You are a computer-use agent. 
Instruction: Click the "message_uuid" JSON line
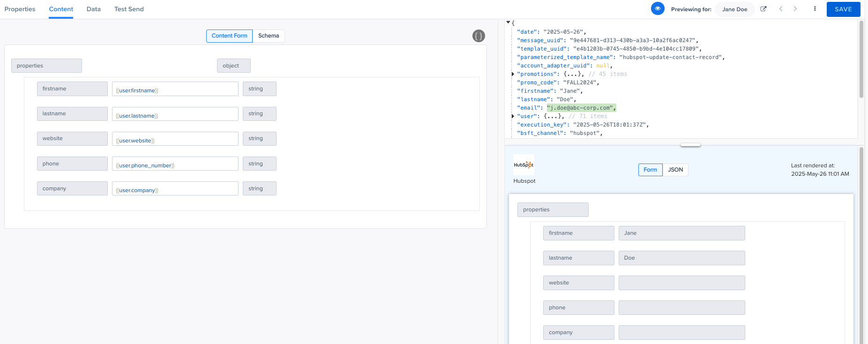607,40
